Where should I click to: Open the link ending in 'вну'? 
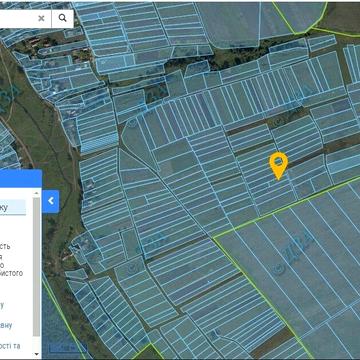tap(6, 325)
